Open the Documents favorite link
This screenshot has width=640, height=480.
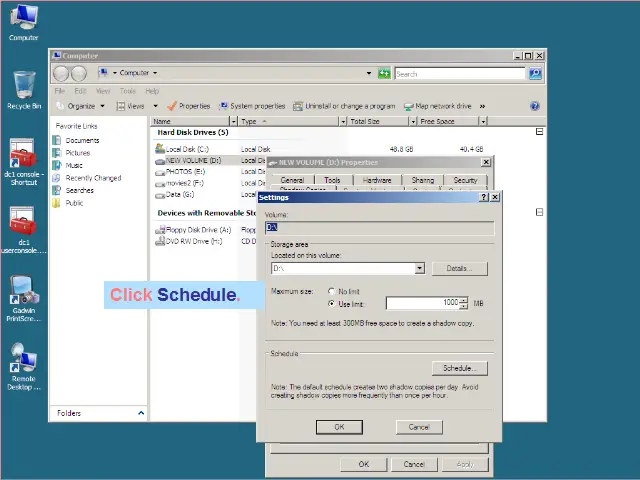82,141
